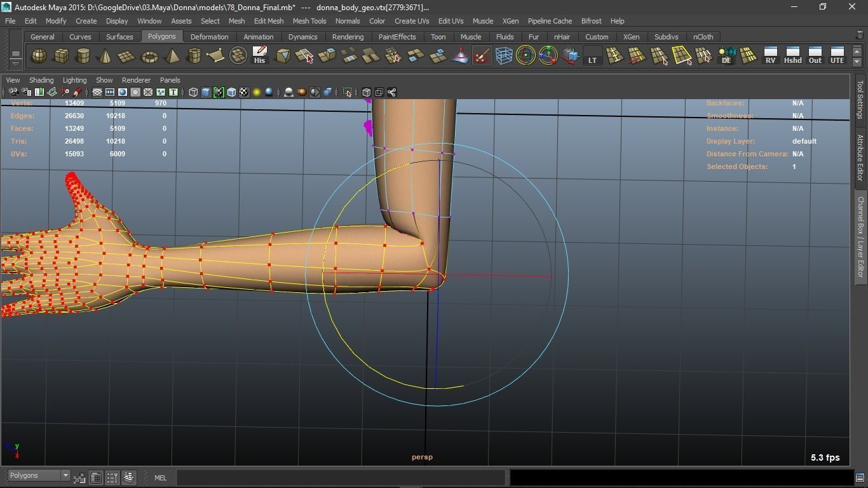Click the History 'His' shelf icon
868x488 pixels.
tap(259, 56)
